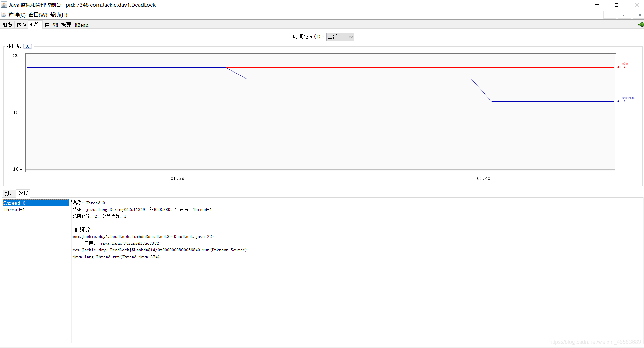Click the 名称: Thread-0 detail line

[89, 203]
